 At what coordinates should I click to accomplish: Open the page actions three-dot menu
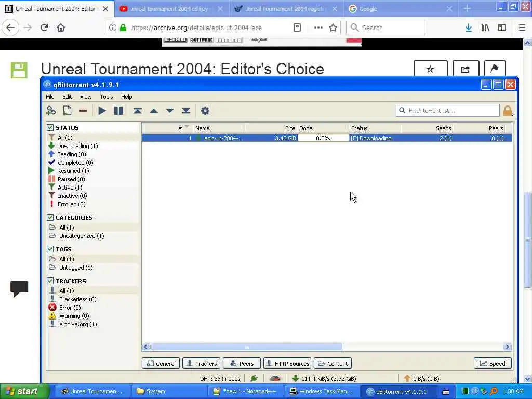(x=318, y=28)
